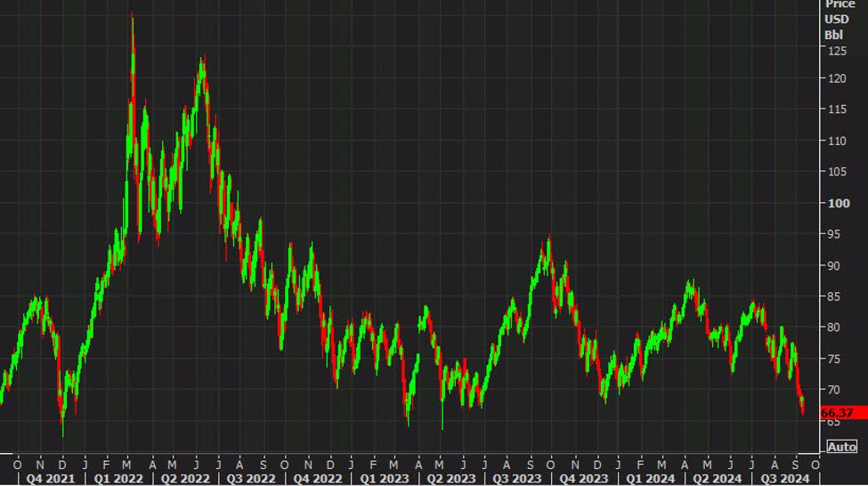The height and width of the screenshot is (486, 868).
Task: Click the Q1 2024 axis label
Action: point(652,478)
